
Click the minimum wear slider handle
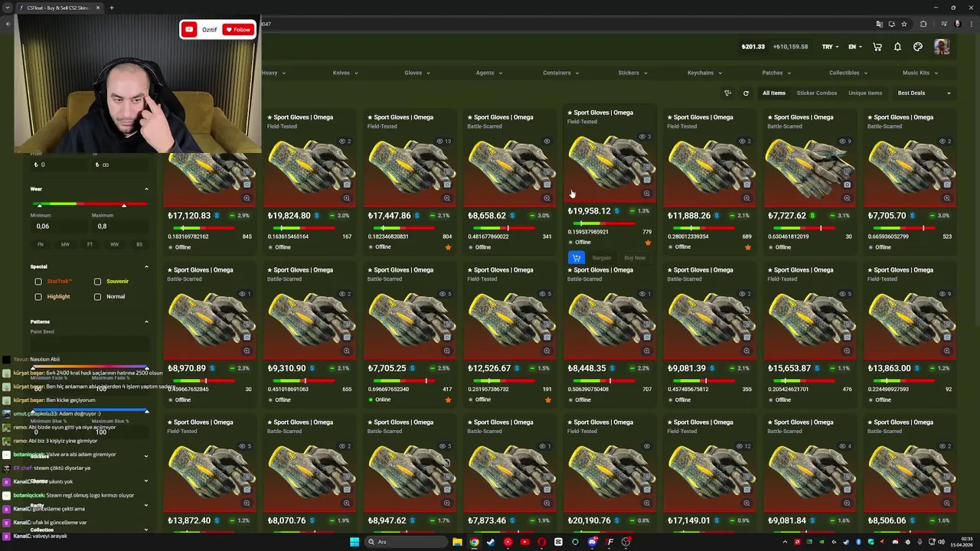[x=39, y=205]
